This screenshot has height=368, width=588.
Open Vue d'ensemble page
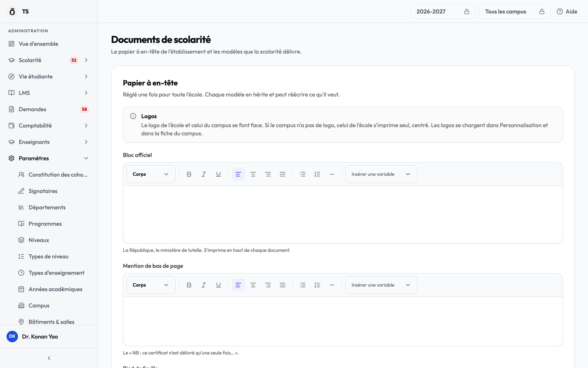point(49,44)
